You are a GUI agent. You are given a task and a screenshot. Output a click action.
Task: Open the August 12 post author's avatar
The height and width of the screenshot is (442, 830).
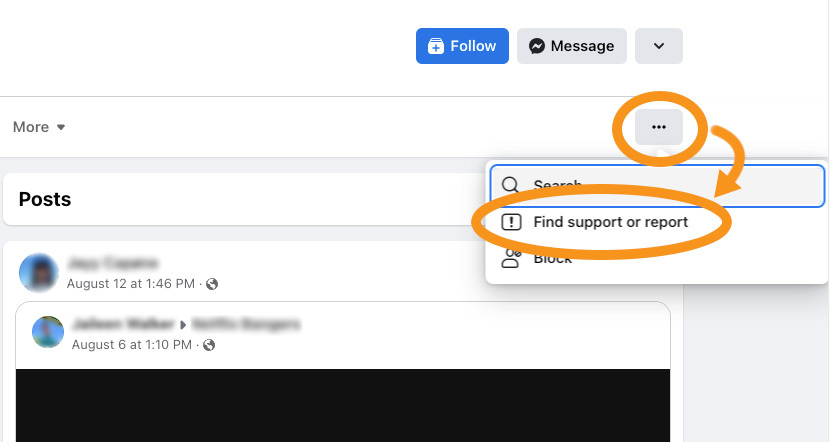pyautogui.click(x=39, y=272)
